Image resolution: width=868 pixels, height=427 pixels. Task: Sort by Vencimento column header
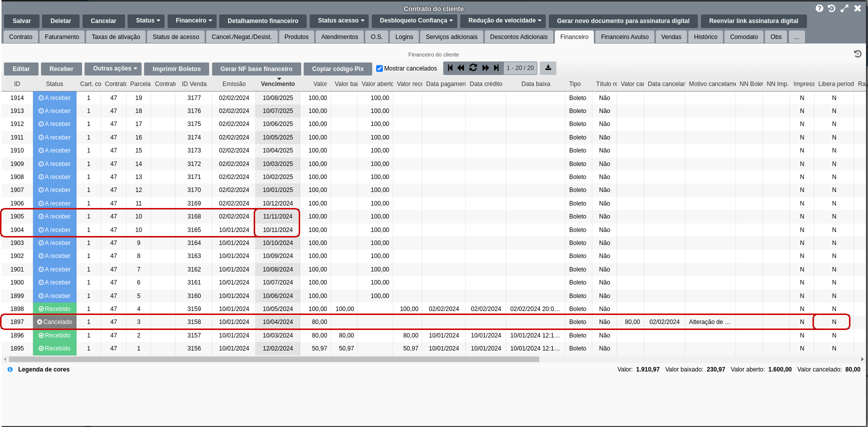[278, 84]
